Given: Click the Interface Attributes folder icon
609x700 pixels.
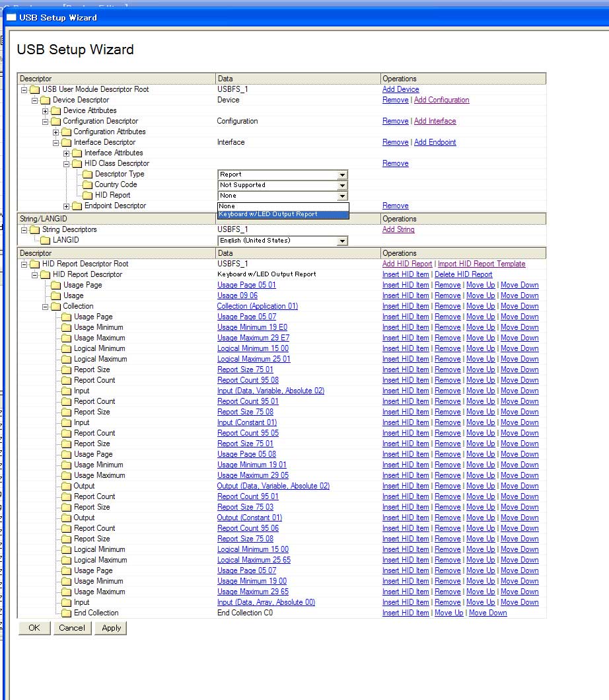Looking at the screenshot, I should (77, 153).
